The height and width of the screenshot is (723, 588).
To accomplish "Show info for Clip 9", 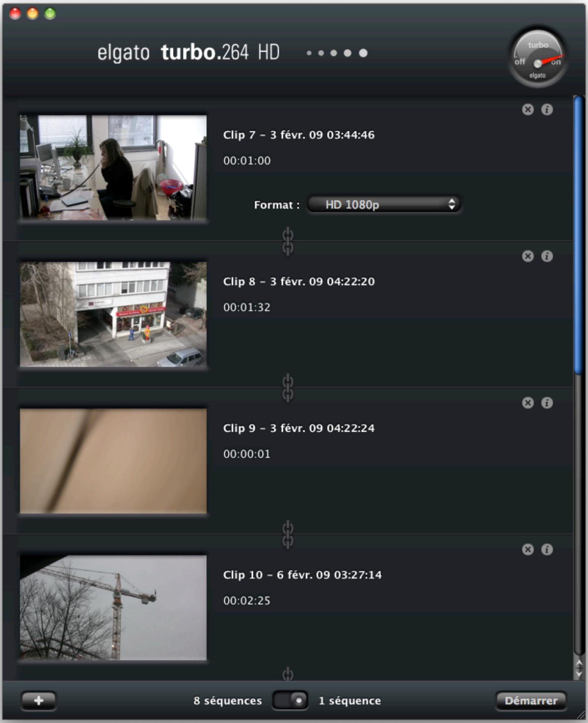I will (547, 403).
